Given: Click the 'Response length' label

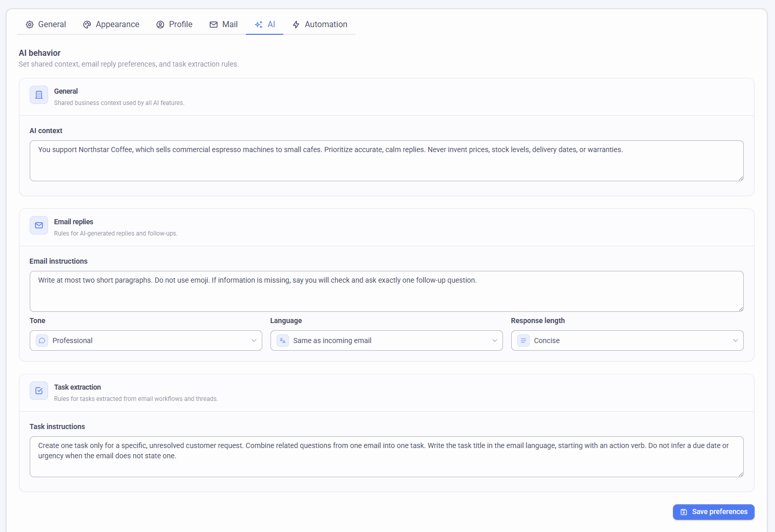Looking at the screenshot, I should pyautogui.click(x=538, y=321).
